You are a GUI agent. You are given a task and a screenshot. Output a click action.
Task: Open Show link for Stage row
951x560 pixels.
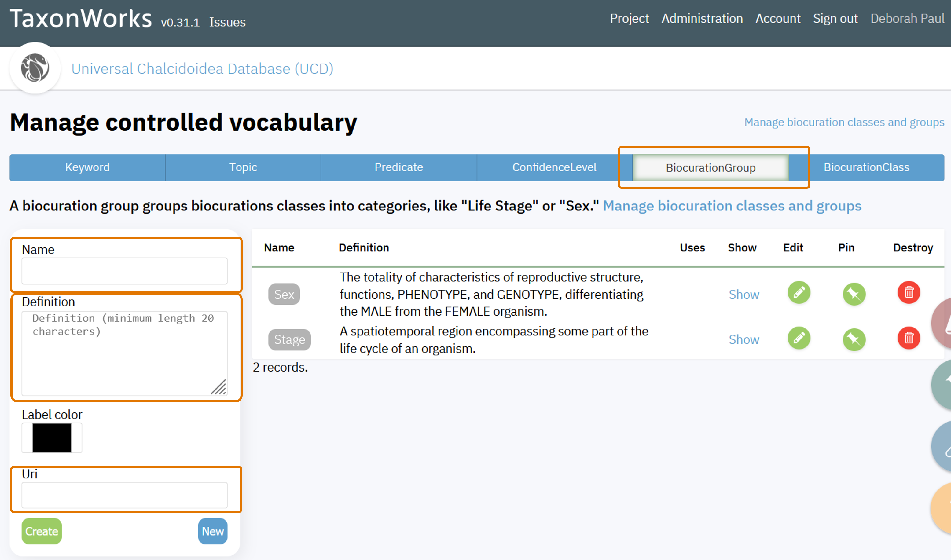[x=744, y=340]
